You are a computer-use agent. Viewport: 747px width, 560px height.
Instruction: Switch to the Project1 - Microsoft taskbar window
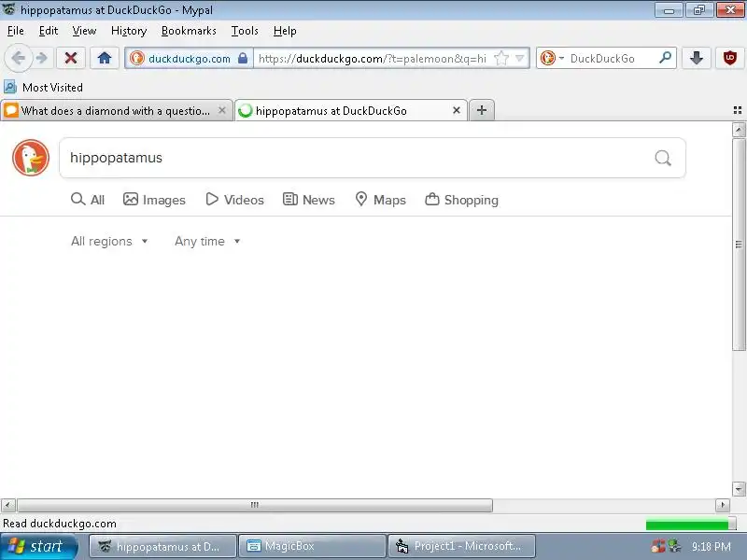tap(462, 546)
